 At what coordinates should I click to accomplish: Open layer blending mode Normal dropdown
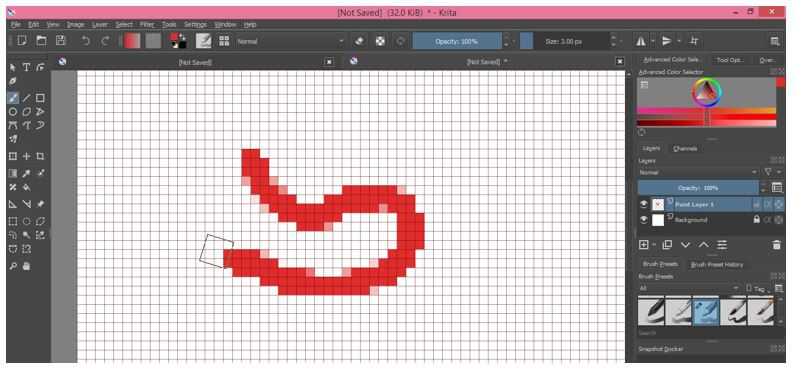click(x=698, y=172)
